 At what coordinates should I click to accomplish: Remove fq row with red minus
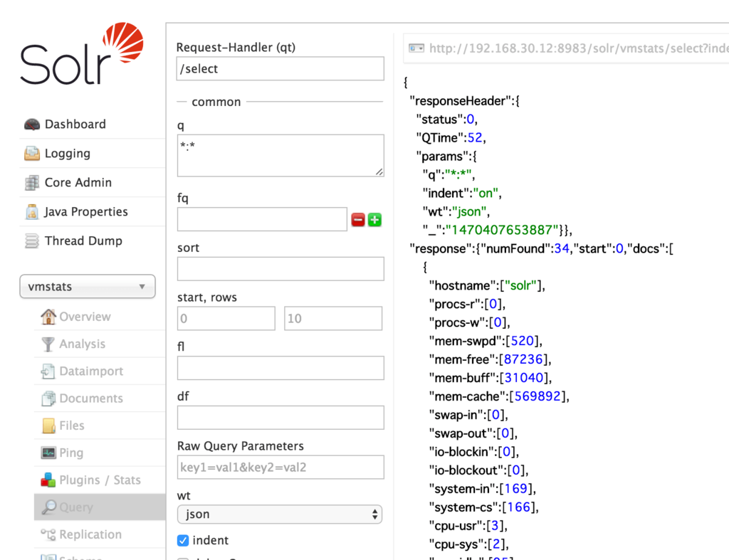[x=358, y=220]
